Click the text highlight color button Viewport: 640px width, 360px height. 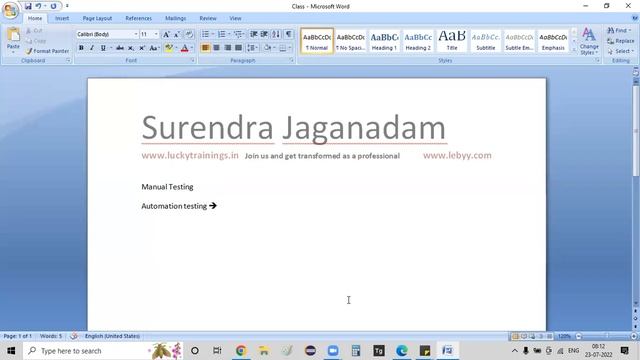pos(169,48)
